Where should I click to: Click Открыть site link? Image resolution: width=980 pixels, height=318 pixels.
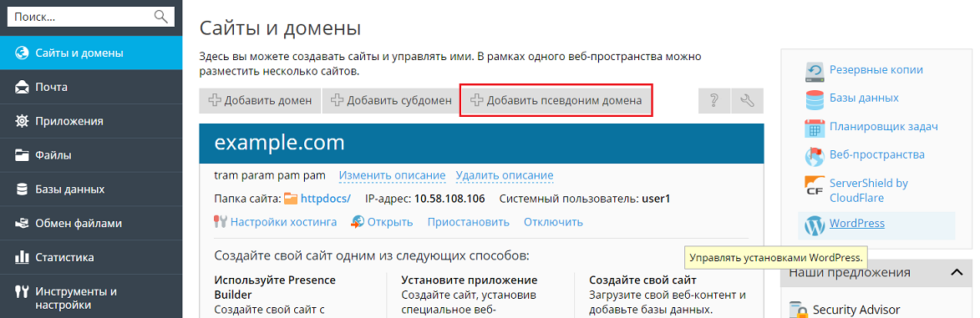click(x=390, y=222)
